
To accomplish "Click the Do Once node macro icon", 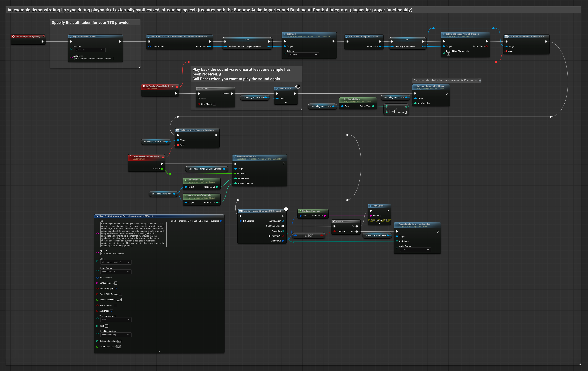I will (x=198, y=89).
